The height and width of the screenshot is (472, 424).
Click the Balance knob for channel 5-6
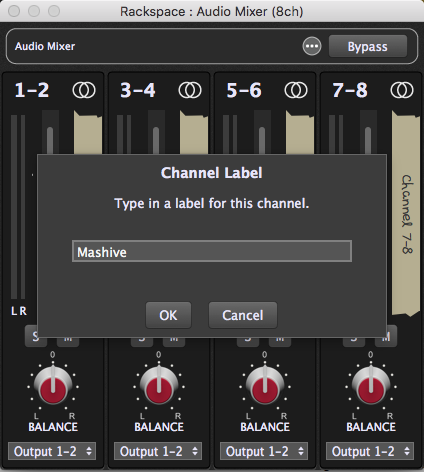click(x=265, y=386)
